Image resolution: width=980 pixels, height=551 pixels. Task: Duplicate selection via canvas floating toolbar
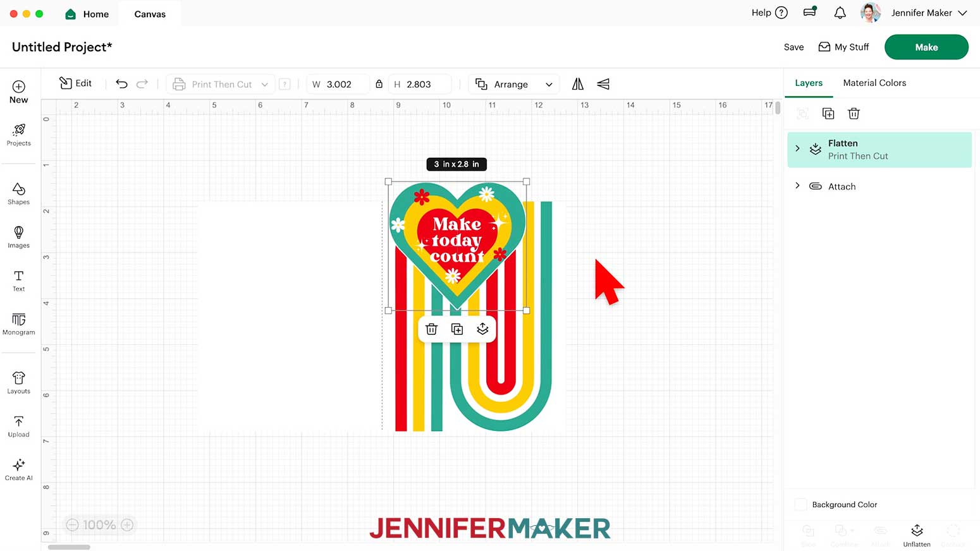(x=457, y=329)
